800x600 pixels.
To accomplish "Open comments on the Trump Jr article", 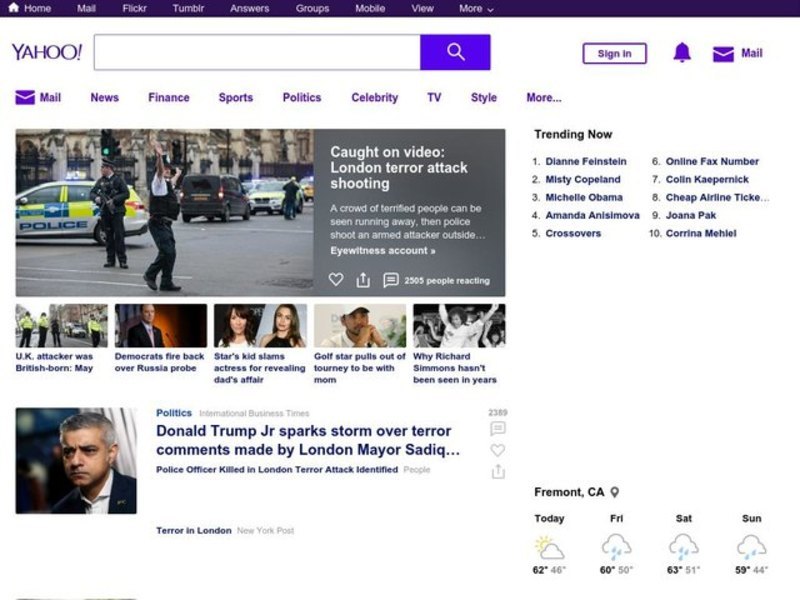I will point(497,429).
